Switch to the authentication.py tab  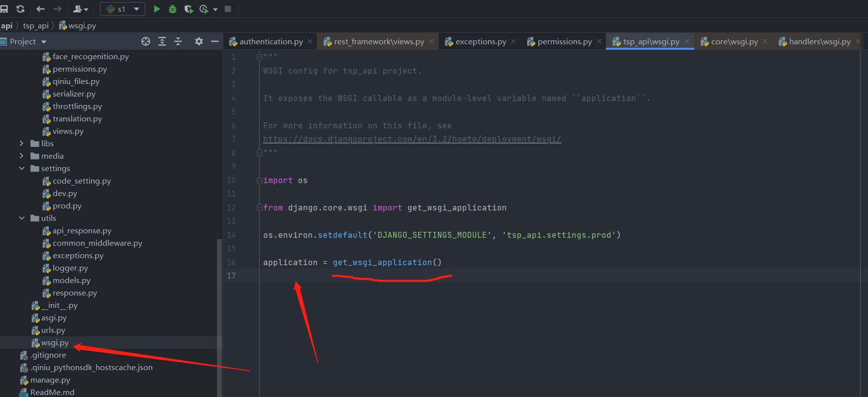point(271,42)
